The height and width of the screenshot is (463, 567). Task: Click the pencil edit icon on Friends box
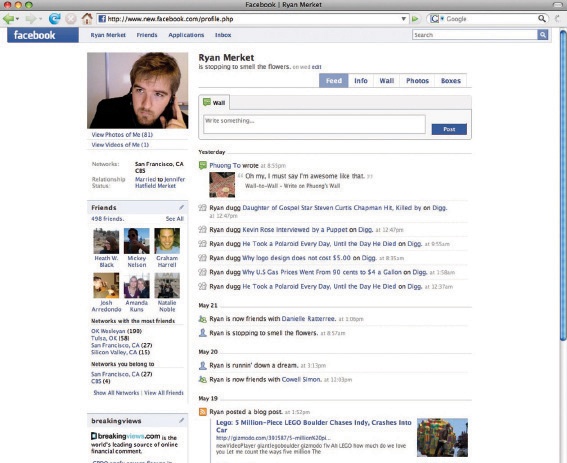pyautogui.click(x=181, y=208)
